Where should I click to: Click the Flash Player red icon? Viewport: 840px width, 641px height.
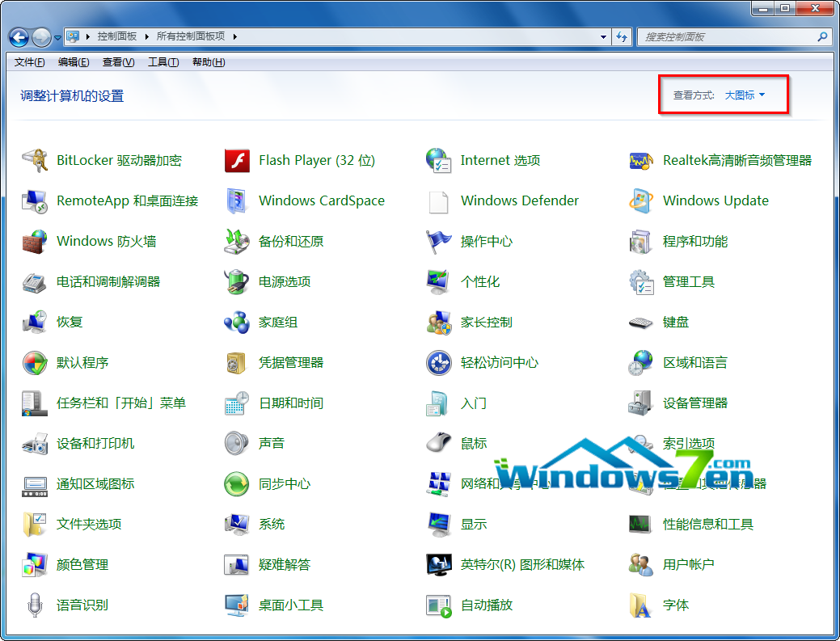237,160
